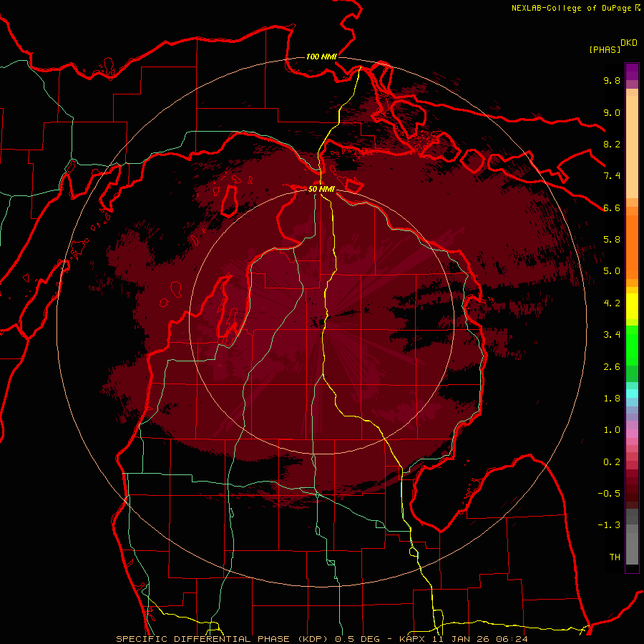Viewport: 644px width, 644px height.
Task: Click the 3.4 legend value
Action: [612, 335]
